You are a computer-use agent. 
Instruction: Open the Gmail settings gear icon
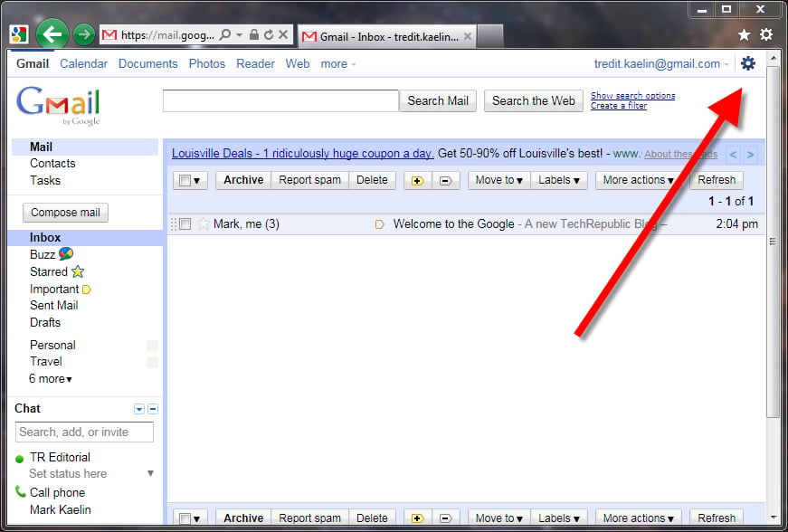[x=748, y=63]
